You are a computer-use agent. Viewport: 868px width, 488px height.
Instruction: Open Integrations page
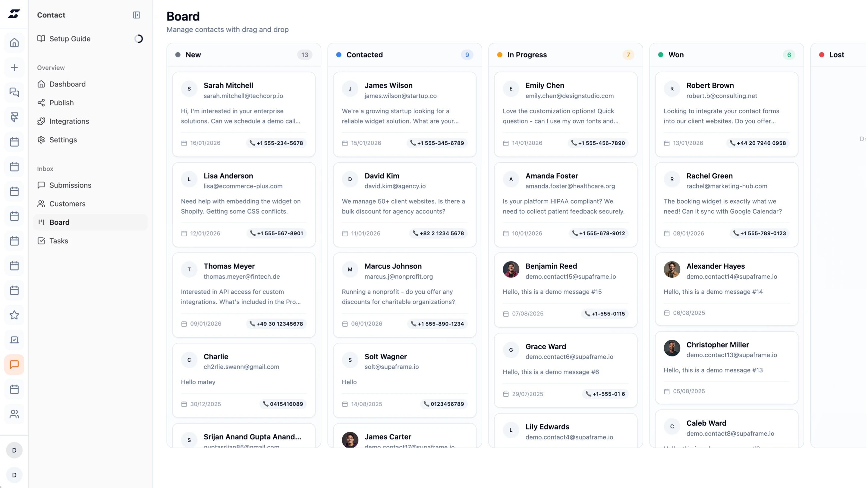69,121
